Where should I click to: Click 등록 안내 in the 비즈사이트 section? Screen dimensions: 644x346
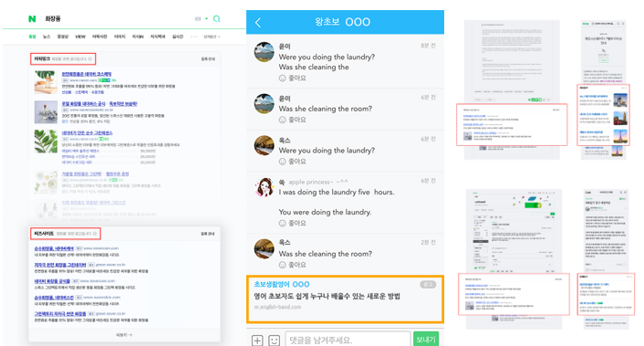click(208, 234)
